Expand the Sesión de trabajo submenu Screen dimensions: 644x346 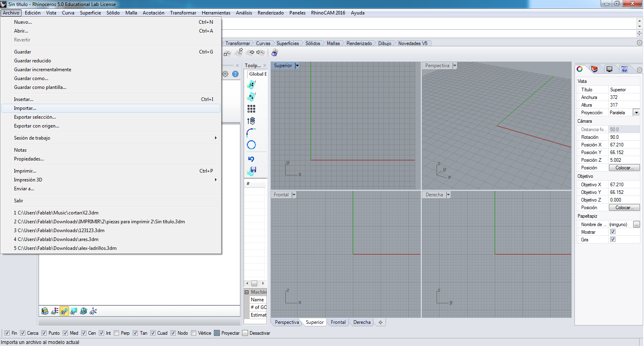111,138
